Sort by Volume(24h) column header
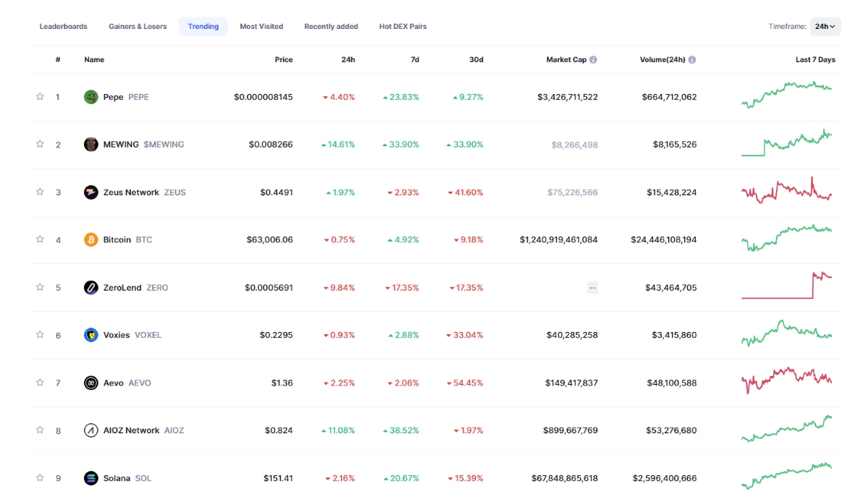Viewport: 868px width, 502px height. pos(663,59)
